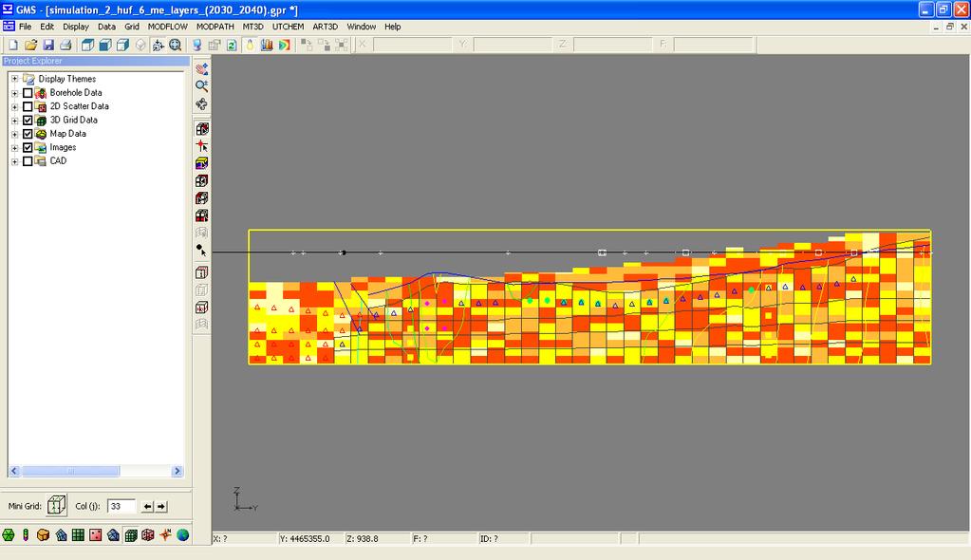The width and height of the screenshot is (971, 560).
Task: Open the Display menu
Action: click(x=76, y=27)
